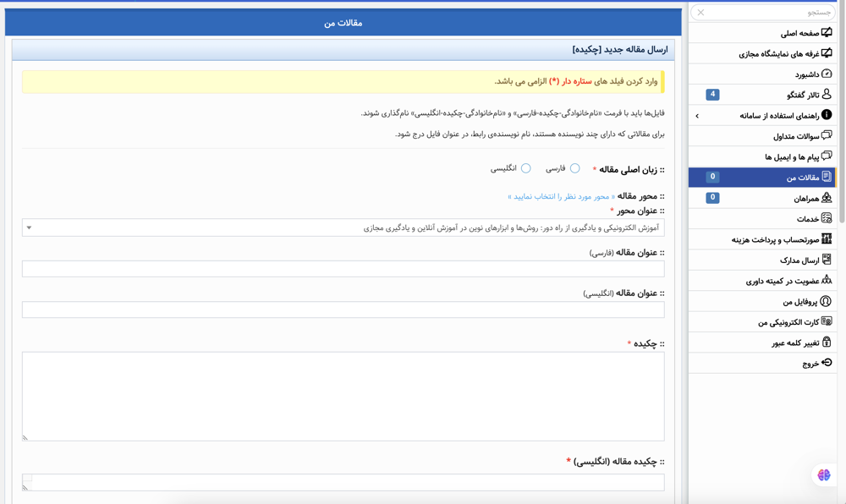Click the عنوان مقاله (فارسی) input field
The image size is (846, 504).
coord(343,268)
